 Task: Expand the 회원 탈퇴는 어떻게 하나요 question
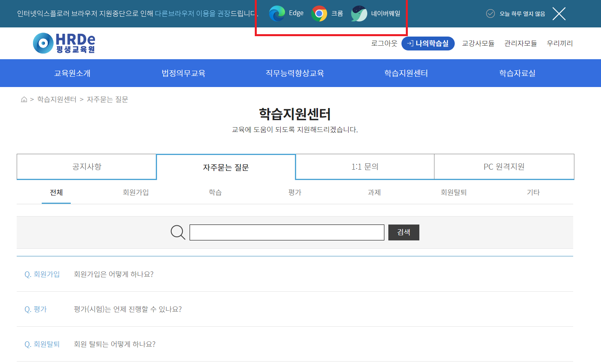point(114,344)
